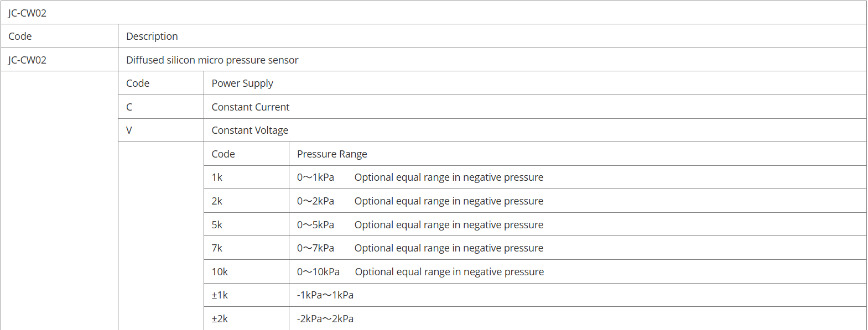The height and width of the screenshot is (330, 868).
Task: Click the 0~5kPa range text
Action: (315, 225)
